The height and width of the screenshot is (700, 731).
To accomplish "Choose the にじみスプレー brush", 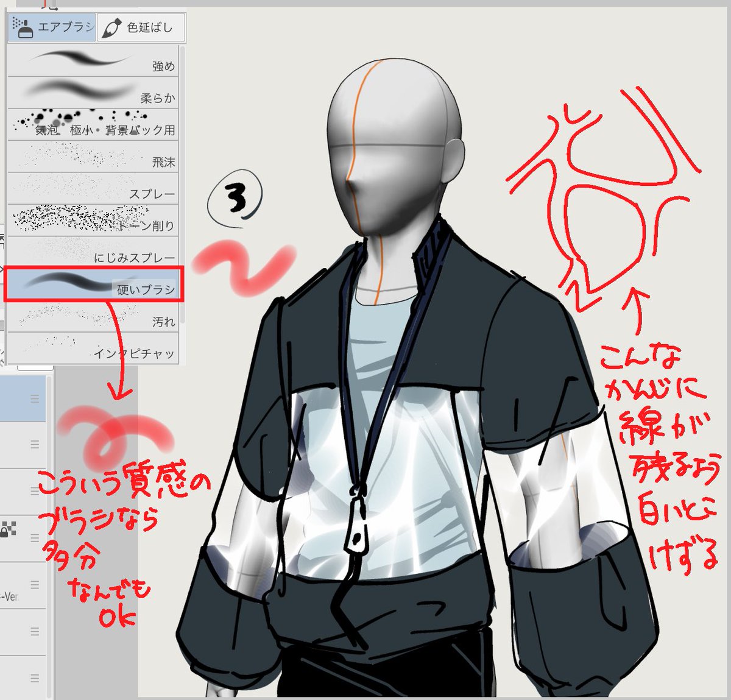I will click(93, 252).
